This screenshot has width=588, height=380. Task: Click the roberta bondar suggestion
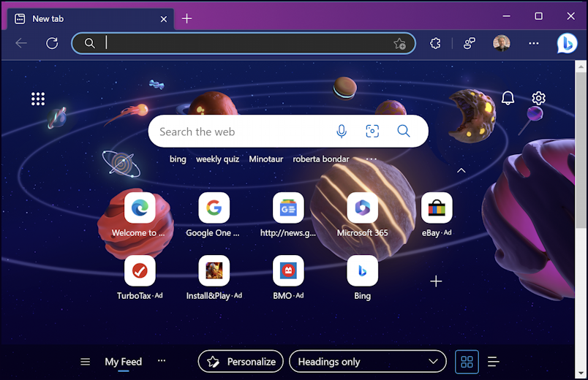321,159
